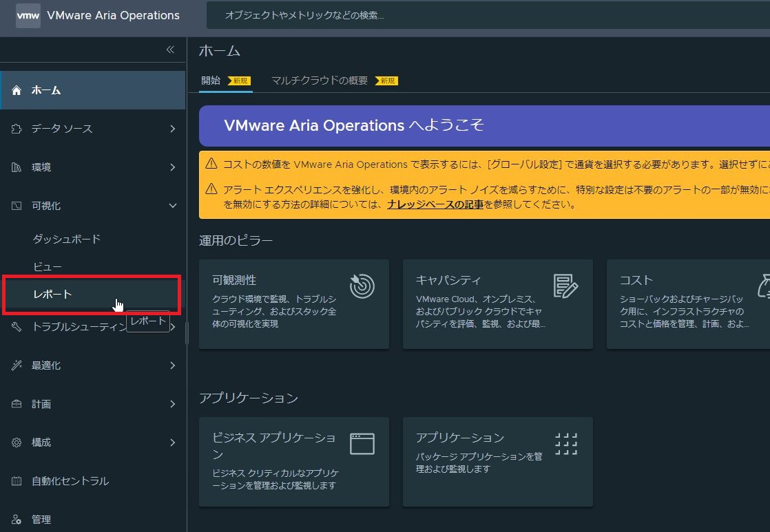Image resolution: width=770 pixels, height=532 pixels.
Task: Collapse the 可視化 section chevron
Action: tap(173, 205)
